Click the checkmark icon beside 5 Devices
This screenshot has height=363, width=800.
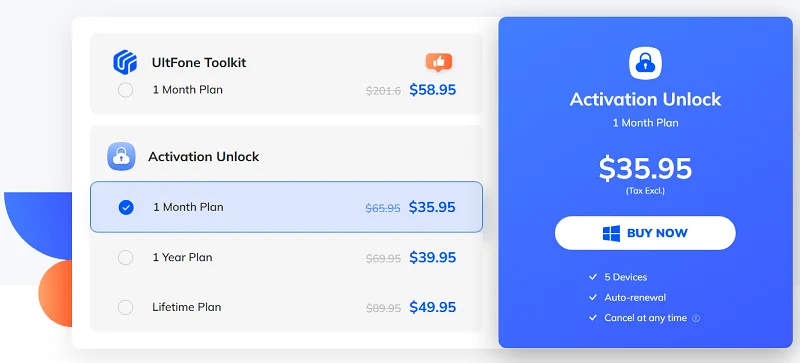tap(593, 277)
